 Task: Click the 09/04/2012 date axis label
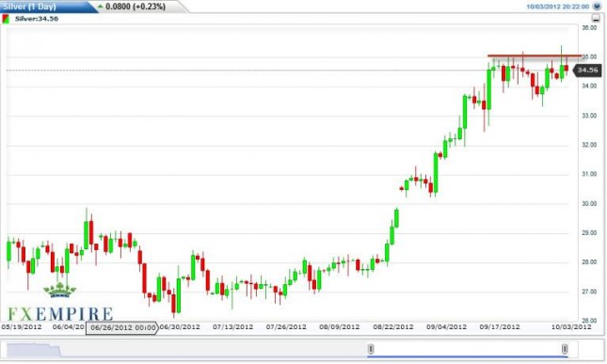click(x=446, y=327)
